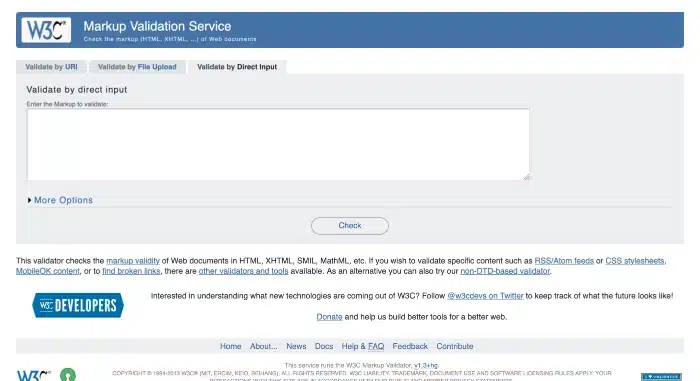Open the find broken links link
Viewport: 700px width, 381px height.
coord(131,271)
